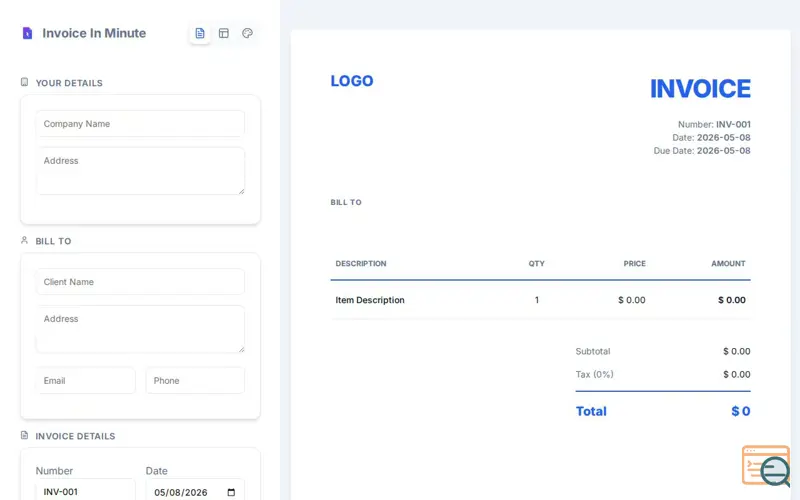Viewport: 800px width, 500px height.
Task: Click the Address box under Your Details
Action: [140, 171]
